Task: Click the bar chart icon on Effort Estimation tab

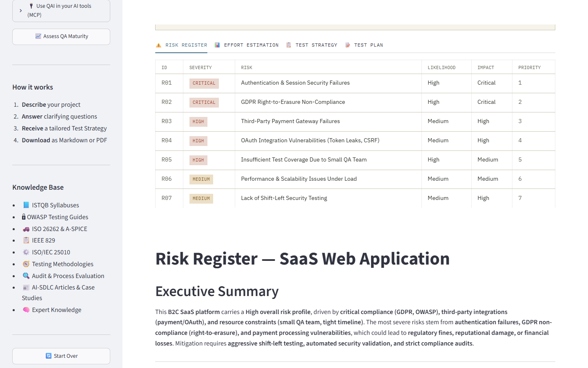Action: pos(217,45)
